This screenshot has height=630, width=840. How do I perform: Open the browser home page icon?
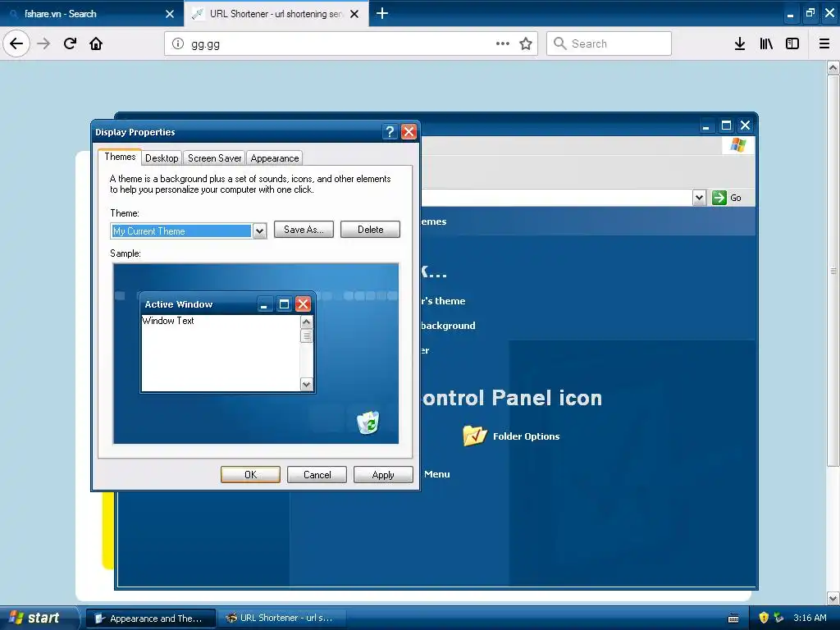(96, 43)
